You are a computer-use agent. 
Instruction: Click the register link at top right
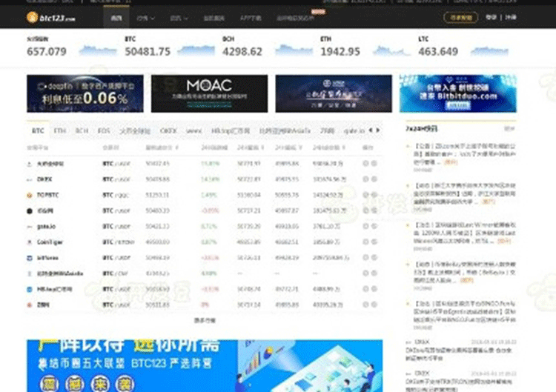click(511, 17)
